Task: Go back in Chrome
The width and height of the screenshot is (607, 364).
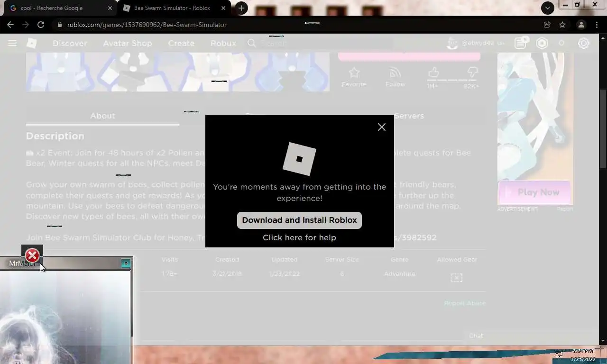Action: tap(10, 25)
